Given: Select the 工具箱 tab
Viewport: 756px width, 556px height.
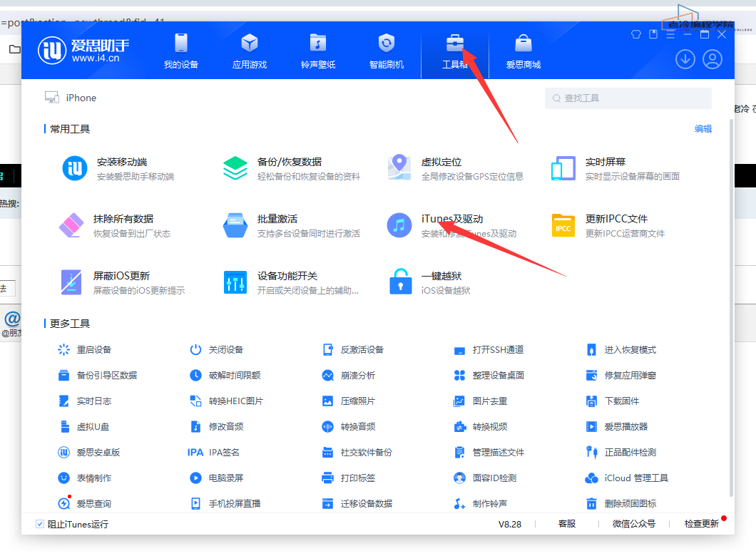Looking at the screenshot, I should (x=454, y=51).
